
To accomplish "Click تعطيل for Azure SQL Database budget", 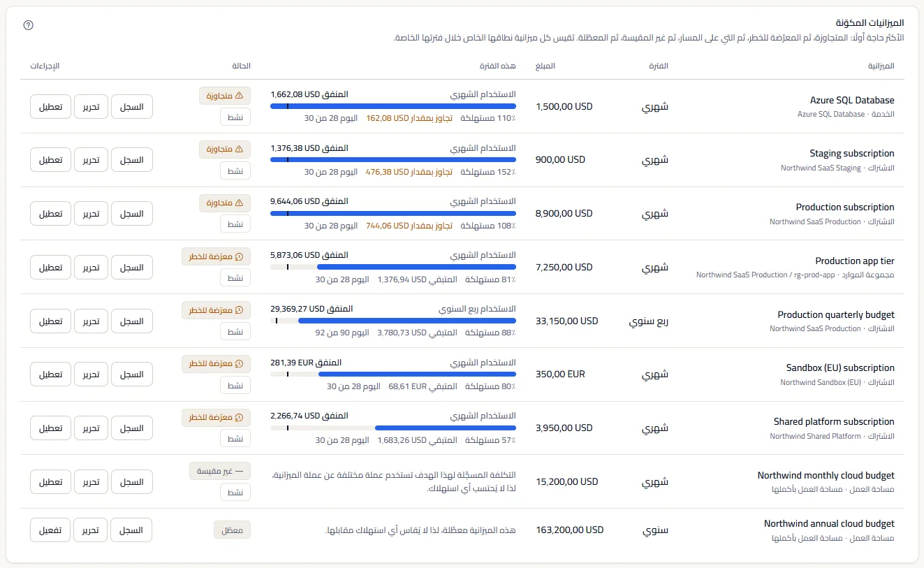I will pos(50,106).
